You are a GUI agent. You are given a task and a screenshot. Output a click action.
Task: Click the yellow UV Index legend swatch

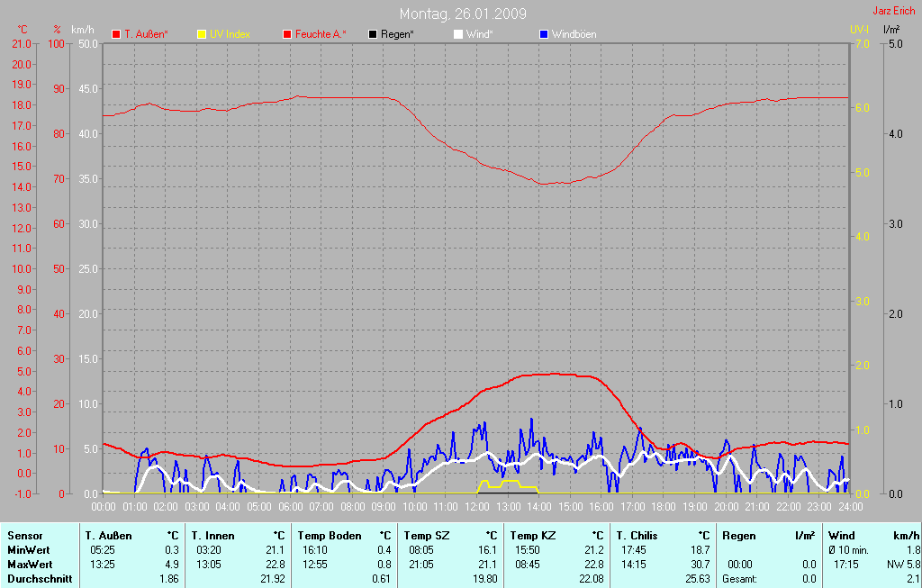tap(202, 34)
